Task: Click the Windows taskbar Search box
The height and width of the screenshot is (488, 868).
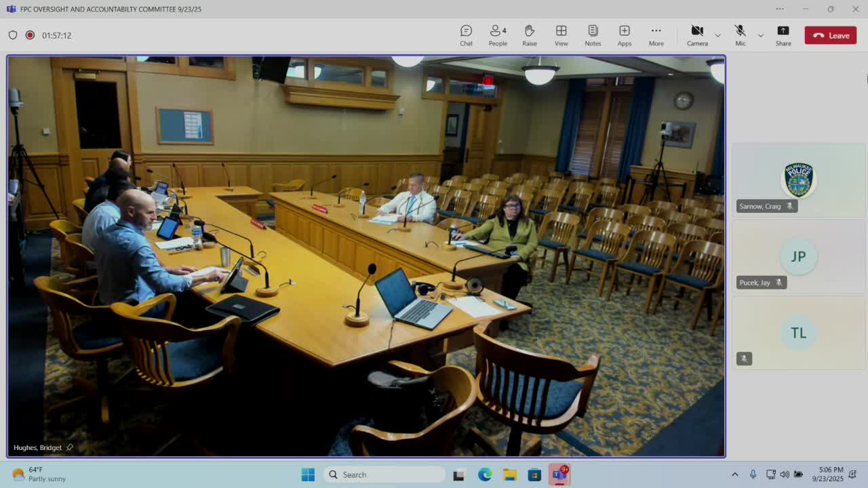Action: pos(384,474)
